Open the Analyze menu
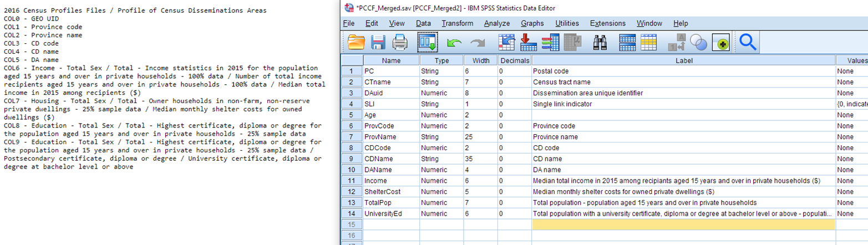Screen dimensions: 868x245 [497, 23]
